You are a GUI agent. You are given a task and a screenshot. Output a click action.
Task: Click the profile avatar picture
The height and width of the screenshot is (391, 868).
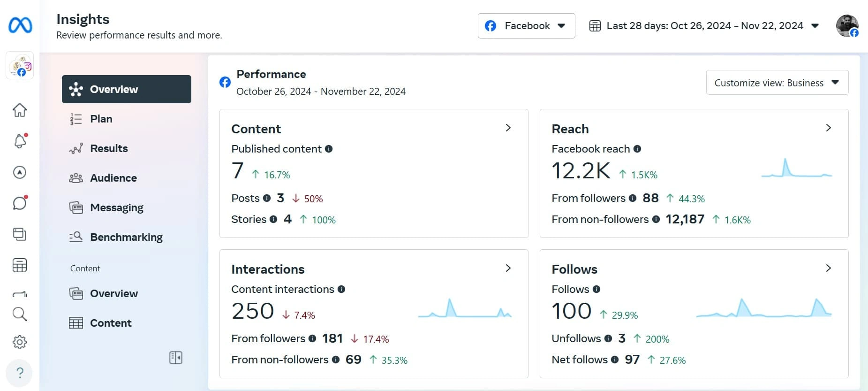(x=847, y=26)
